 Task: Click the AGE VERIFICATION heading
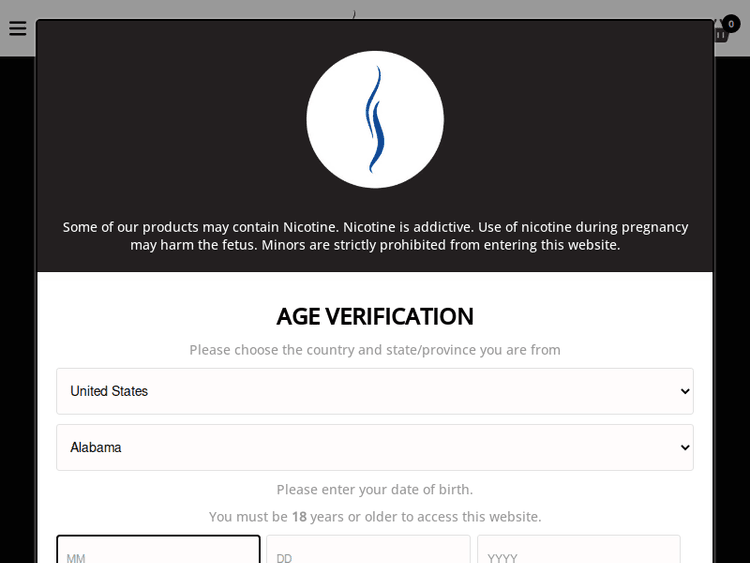375,316
